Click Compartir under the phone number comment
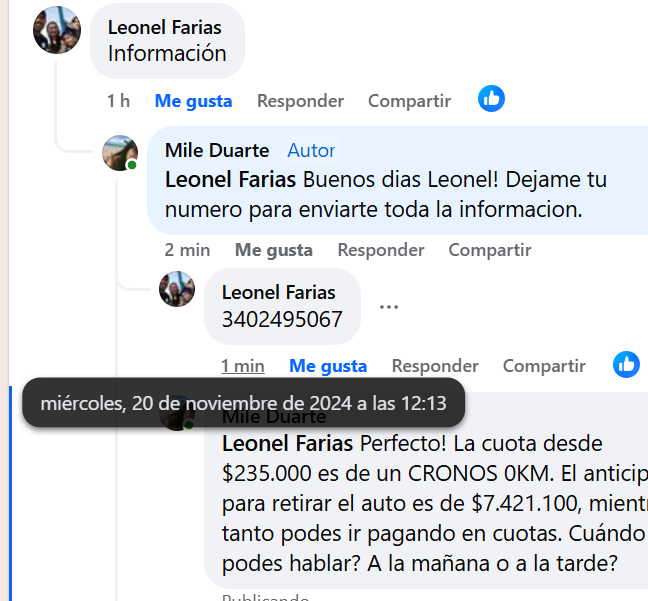Image resolution: width=648 pixels, height=601 pixels. (544, 366)
